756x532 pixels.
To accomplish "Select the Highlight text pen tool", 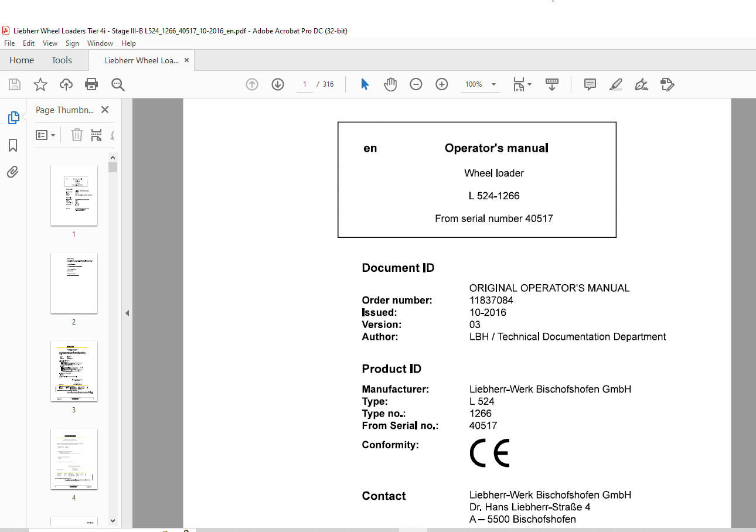I will point(615,84).
